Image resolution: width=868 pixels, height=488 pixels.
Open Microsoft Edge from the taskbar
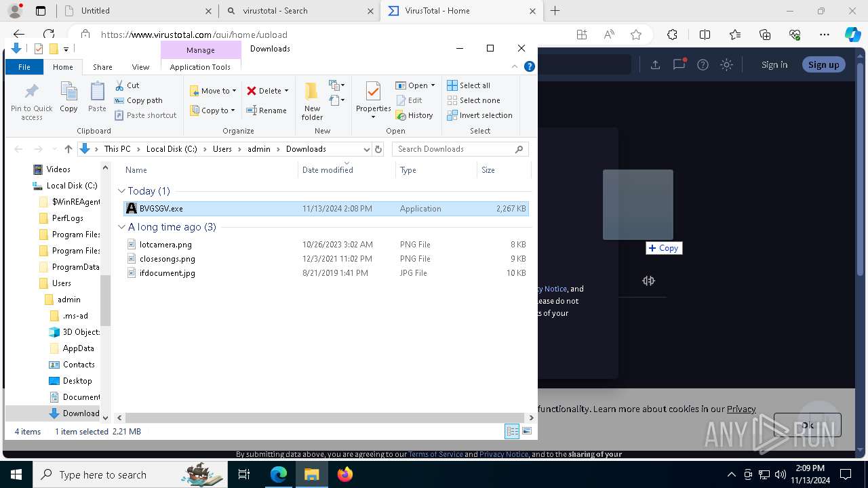(279, 475)
